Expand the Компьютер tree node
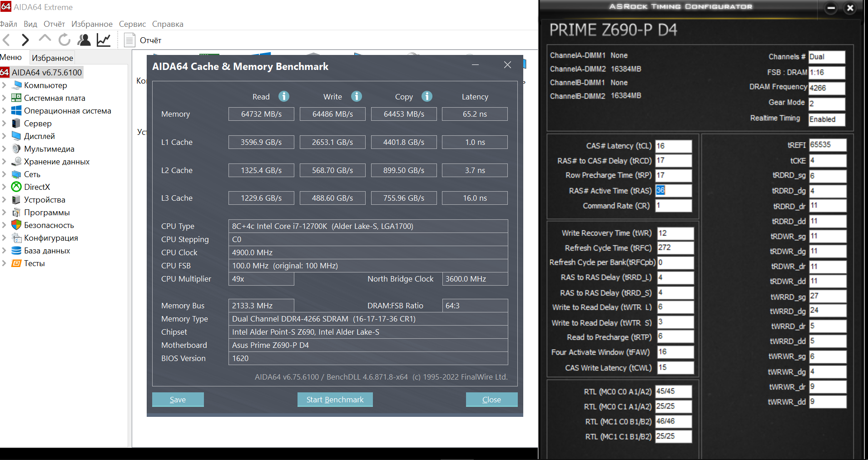 click(x=4, y=85)
